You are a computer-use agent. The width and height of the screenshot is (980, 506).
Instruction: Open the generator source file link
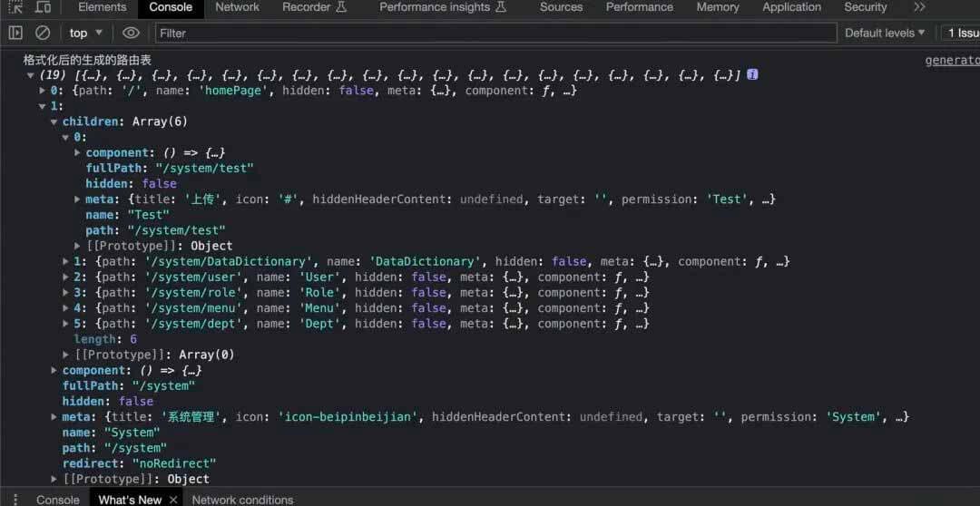click(x=951, y=61)
